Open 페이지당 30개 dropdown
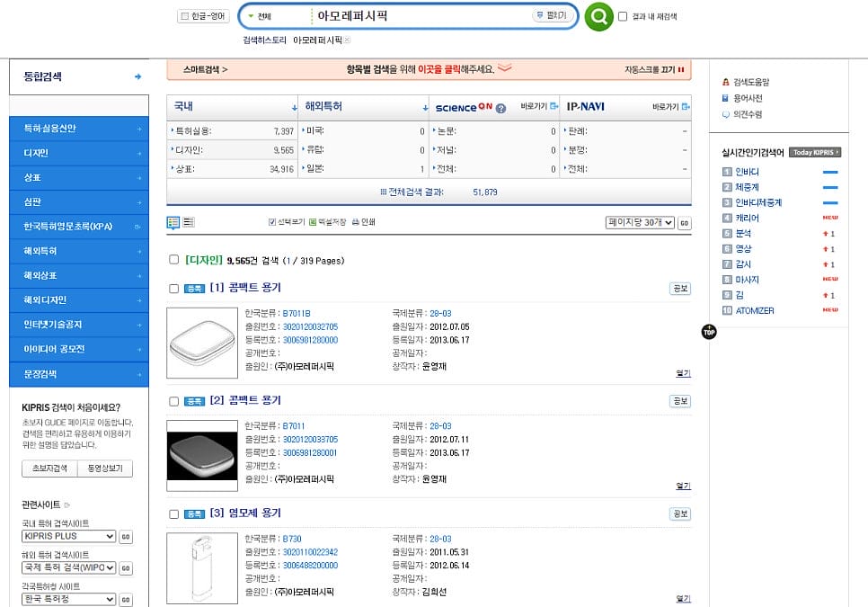This screenshot has height=607, width=868. tap(640, 223)
